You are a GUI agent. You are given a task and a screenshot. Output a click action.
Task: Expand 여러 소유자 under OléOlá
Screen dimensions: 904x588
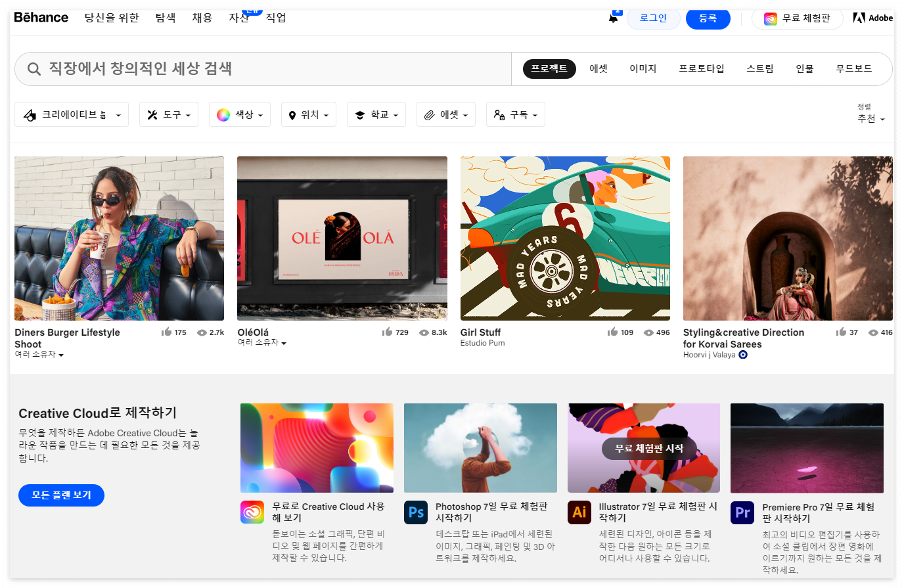(260, 342)
